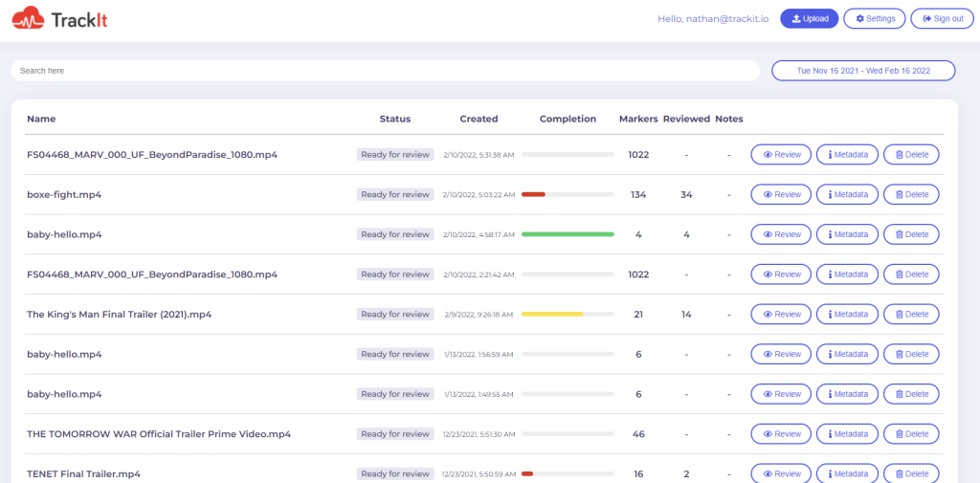Click the reviewed count 34 for boxe-fight.mp4

coord(686,194)
